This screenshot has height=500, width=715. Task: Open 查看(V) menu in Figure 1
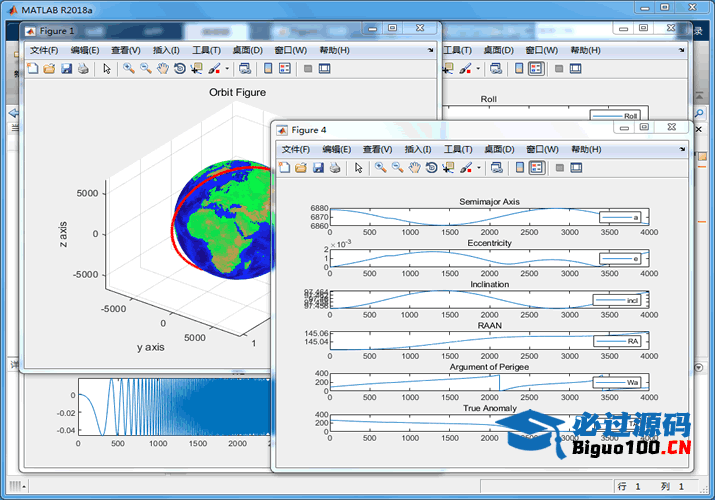[126, 50]
